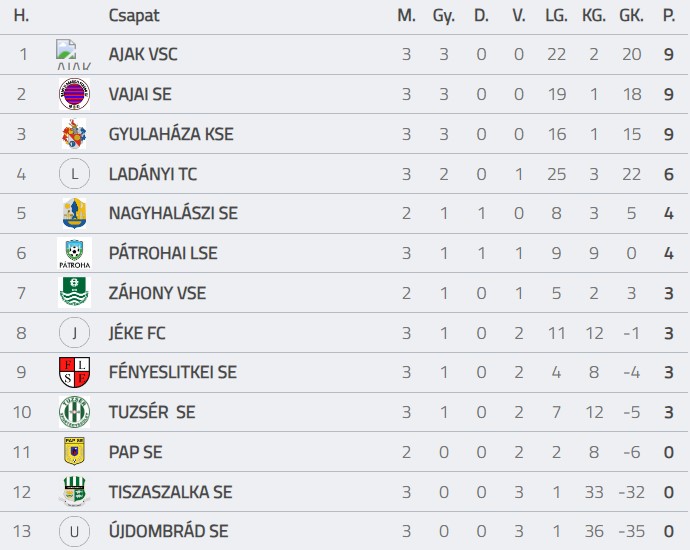Screen dimensions: 690x550
Task: Open the Pap SE yellow shield icon
Action: pos(74,451)
